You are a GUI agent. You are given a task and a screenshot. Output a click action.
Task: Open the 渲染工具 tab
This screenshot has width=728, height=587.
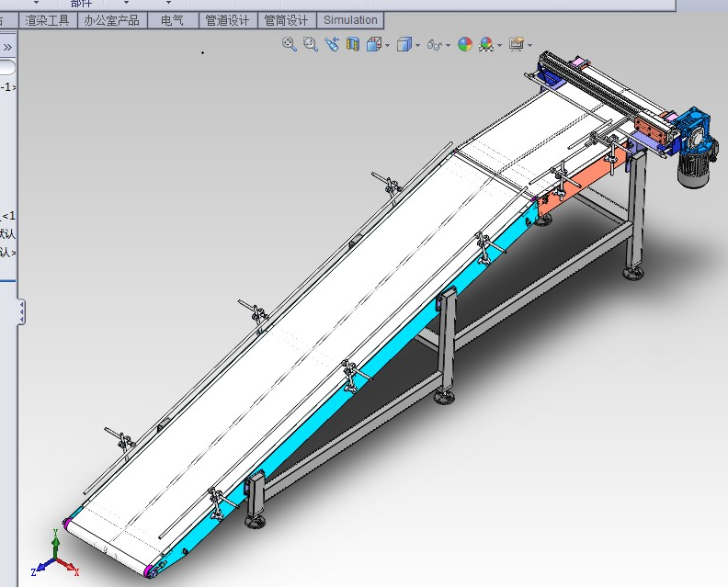coord(47,19)
